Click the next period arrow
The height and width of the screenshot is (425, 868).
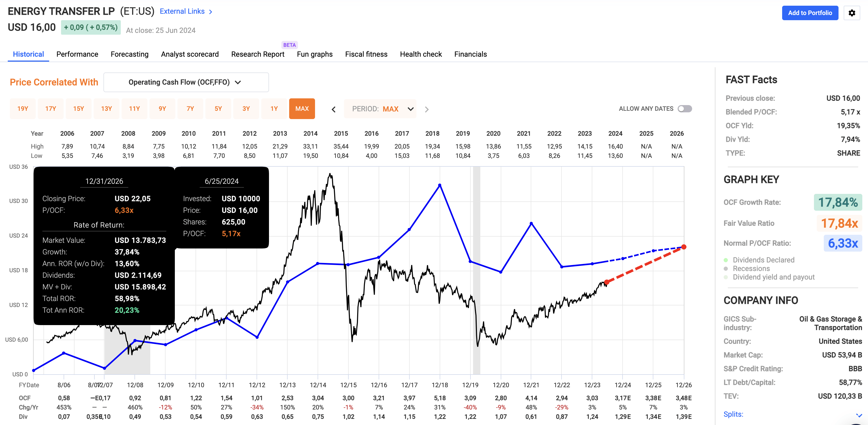426,109
